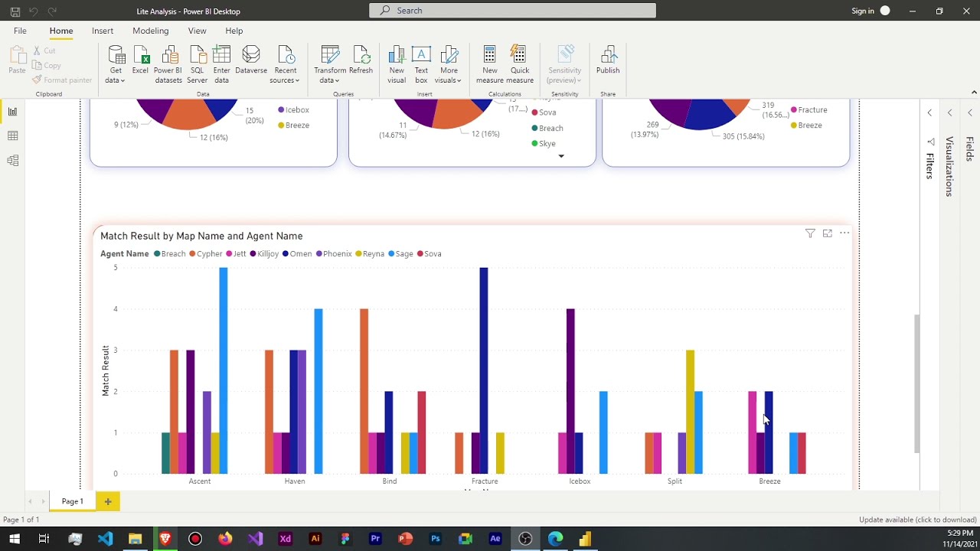This screenshot has width=980, height=551.
Task: Click the Get data icon
Action: [116, 54]
